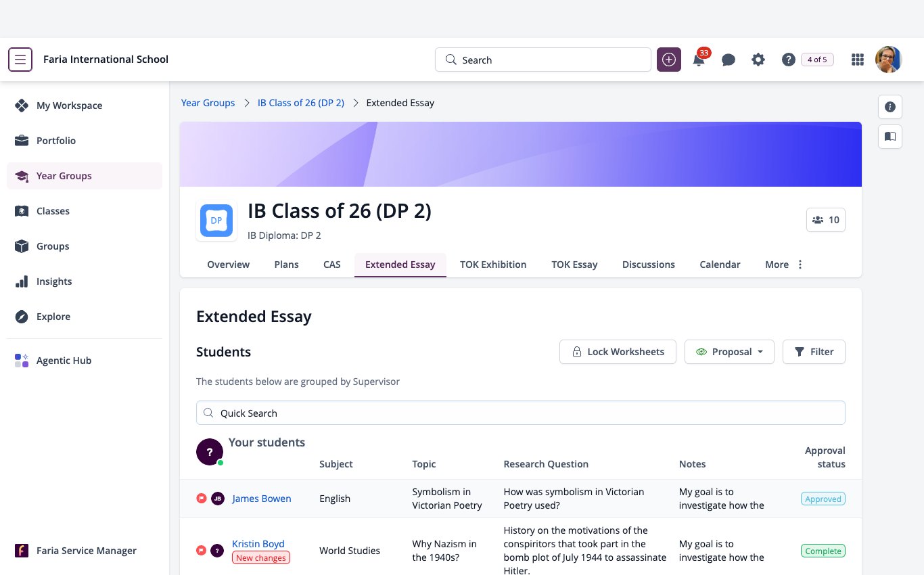
Task: Switch to the TOK Exhibition tab
Action: (x=493, y=264)
